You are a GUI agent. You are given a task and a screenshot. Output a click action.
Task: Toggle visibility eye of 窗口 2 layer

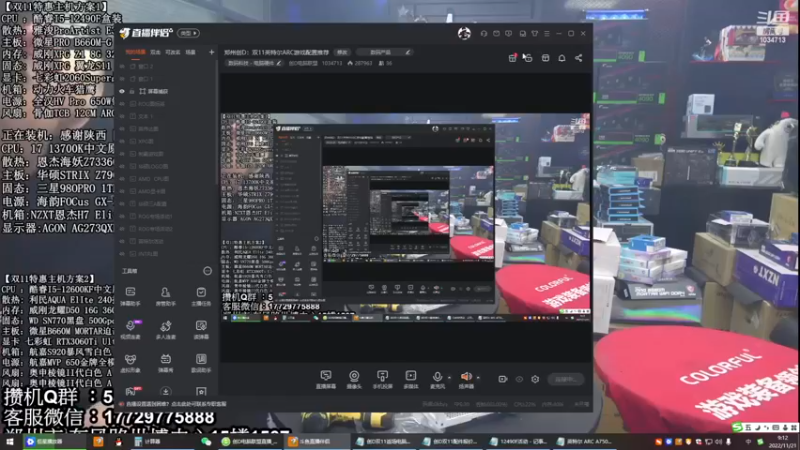[122, 66]
